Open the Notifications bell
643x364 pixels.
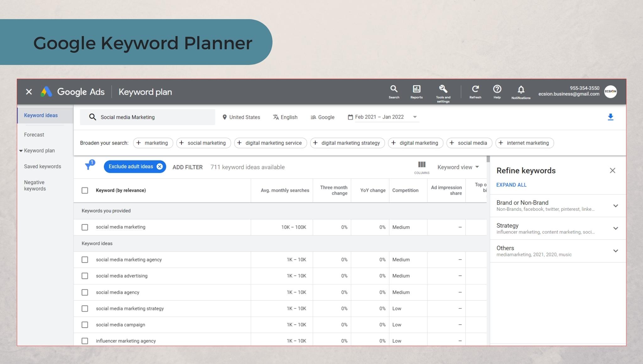pos(521,92)
